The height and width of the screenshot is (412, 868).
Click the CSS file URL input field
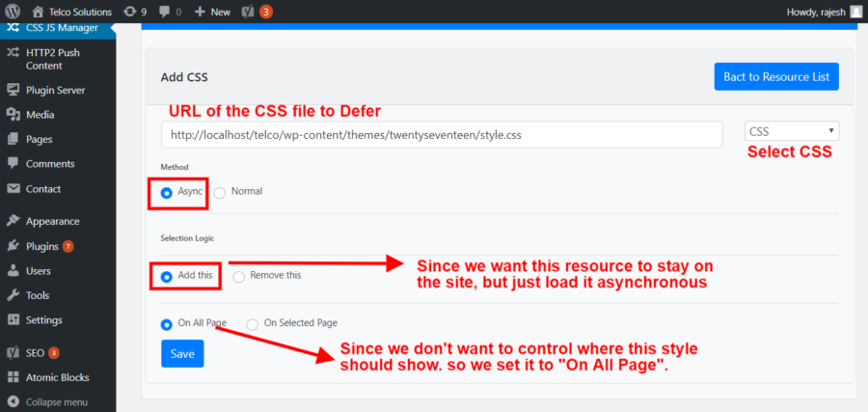pos(441,135)
